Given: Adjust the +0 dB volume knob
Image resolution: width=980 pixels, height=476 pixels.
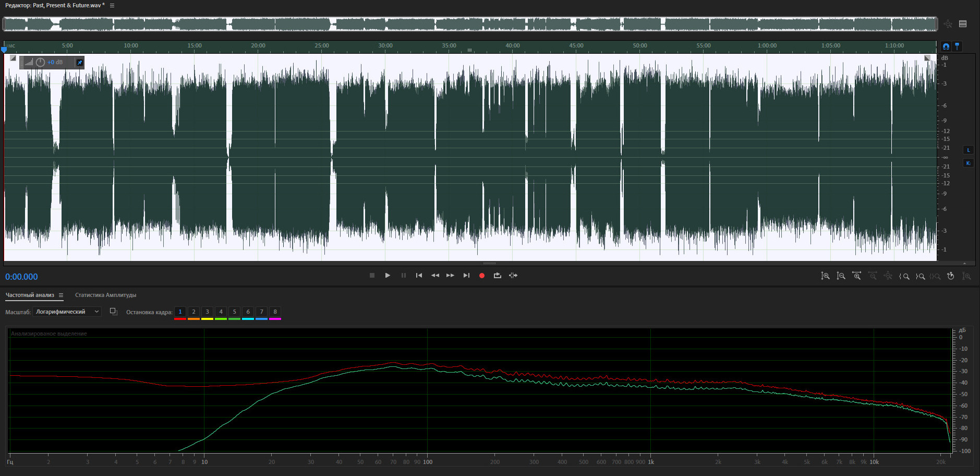Looking at the screenshot, I should click(40, 63).
